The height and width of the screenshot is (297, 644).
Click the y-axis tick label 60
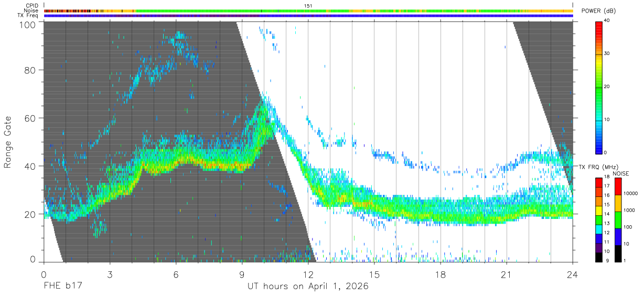30,118
